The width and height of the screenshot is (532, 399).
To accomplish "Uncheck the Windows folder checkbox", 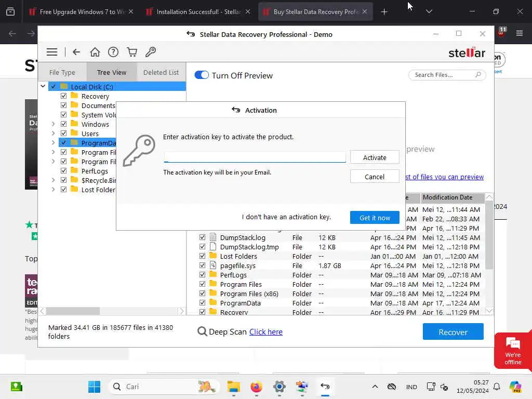I will coord(63,124).
